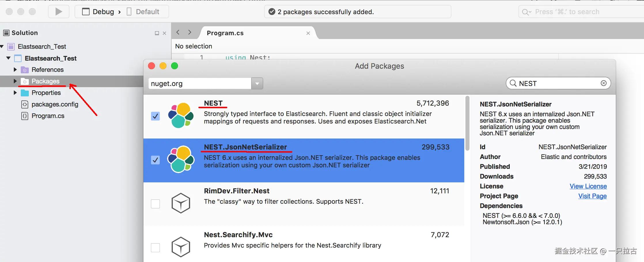Click the NEST package logo icon
This screenshot has height=262, width=644.
(x=181, y=115)
